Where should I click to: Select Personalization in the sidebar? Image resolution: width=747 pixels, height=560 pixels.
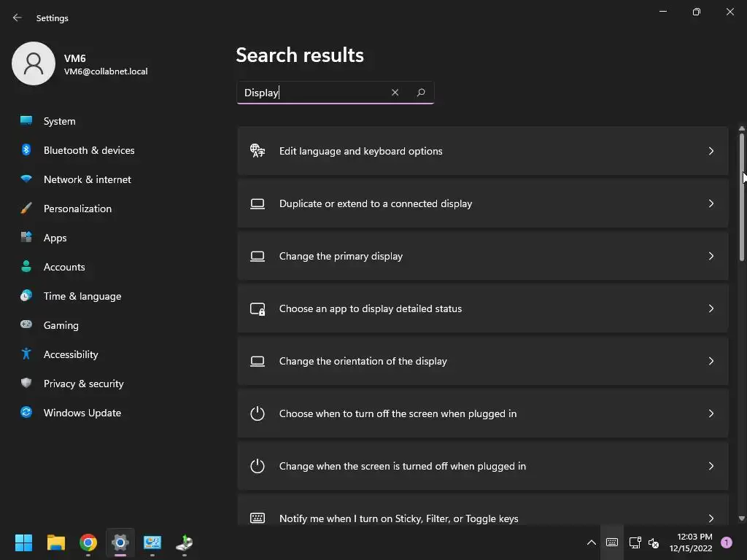pyautogui.click(x=77, y=209)
